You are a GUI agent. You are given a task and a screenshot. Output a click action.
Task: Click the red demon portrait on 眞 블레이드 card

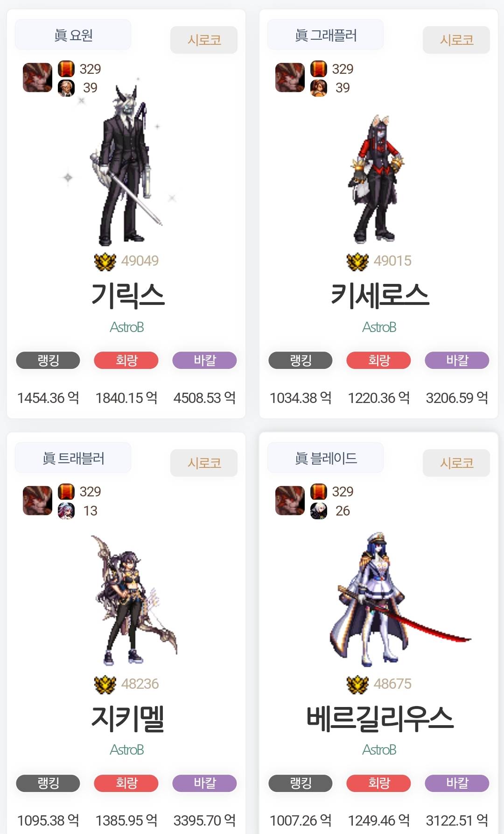click(x=290, y=501)
